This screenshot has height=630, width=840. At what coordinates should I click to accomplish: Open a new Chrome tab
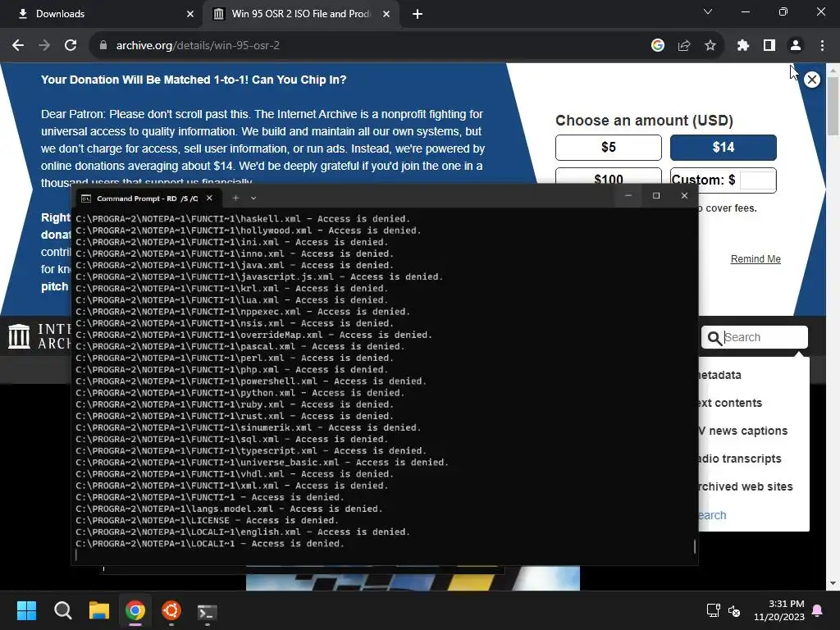pyautogui.click(x=418, y=14)
